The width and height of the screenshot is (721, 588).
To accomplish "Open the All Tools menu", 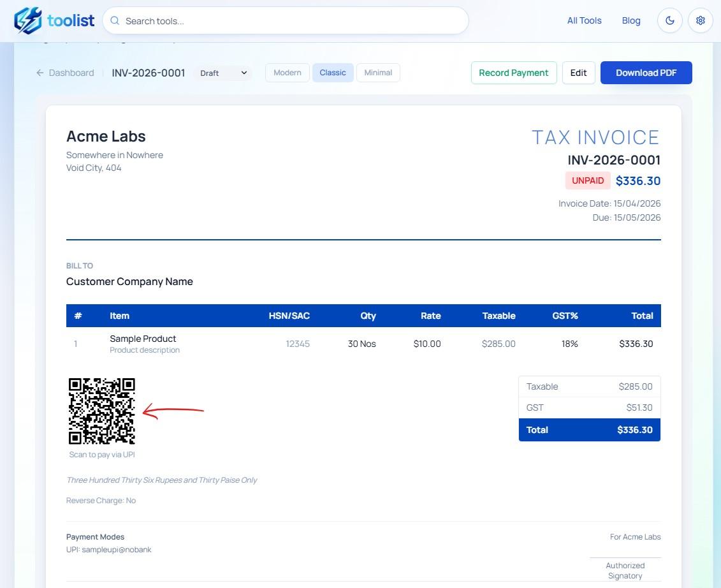I will [x=584, y=20].
